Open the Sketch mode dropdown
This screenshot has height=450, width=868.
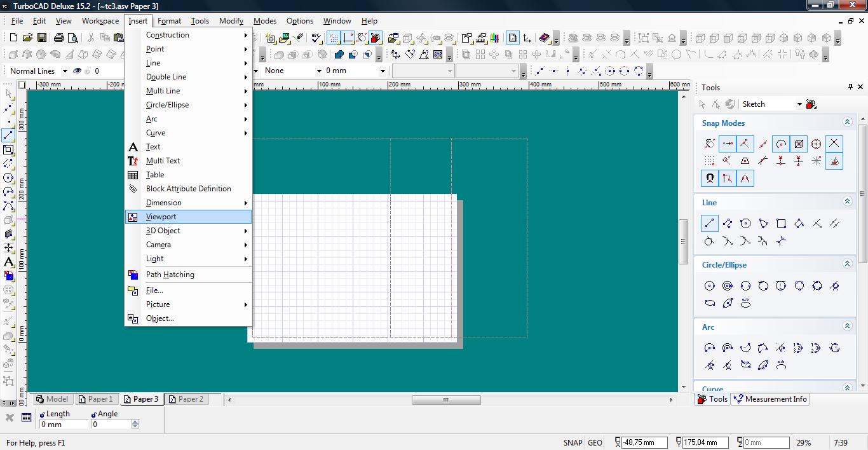[x=799, y=104]
